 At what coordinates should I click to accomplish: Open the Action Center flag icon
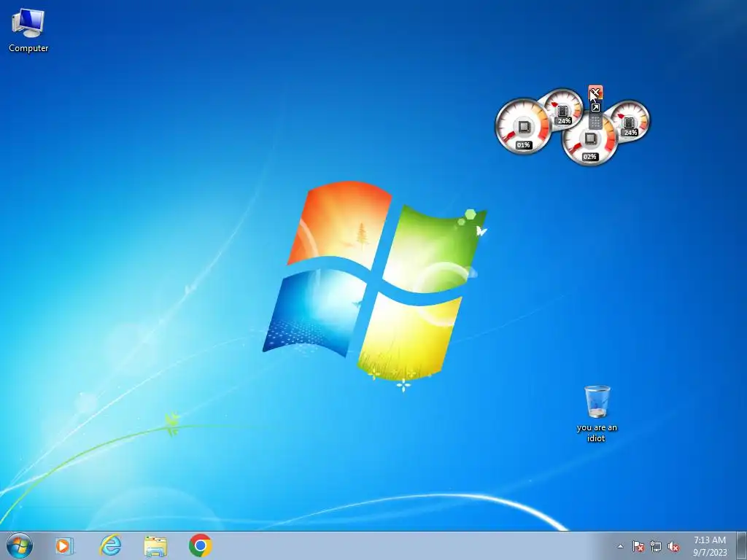[638, 546]
